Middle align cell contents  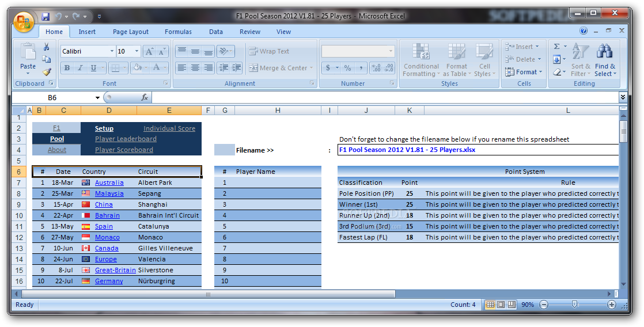195,51
